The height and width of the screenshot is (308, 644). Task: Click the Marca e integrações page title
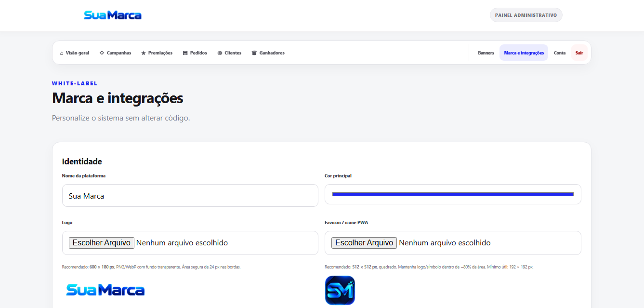[118, 98]
